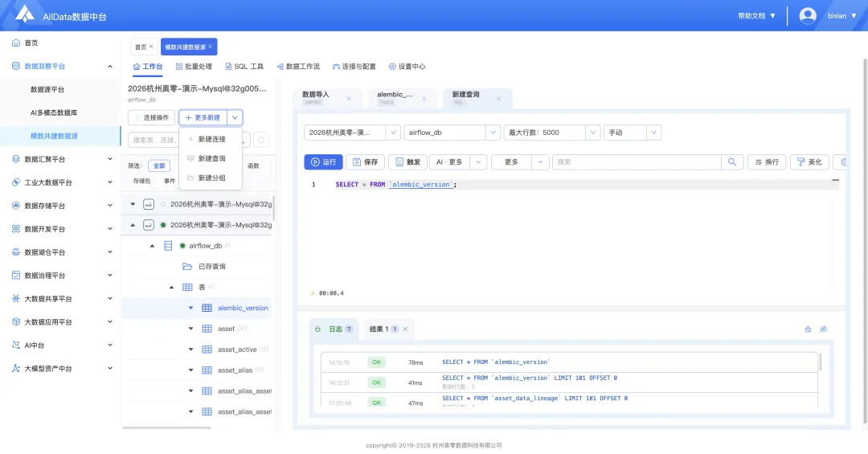Click the table icon beside asset_active

[x=207, y=350]
